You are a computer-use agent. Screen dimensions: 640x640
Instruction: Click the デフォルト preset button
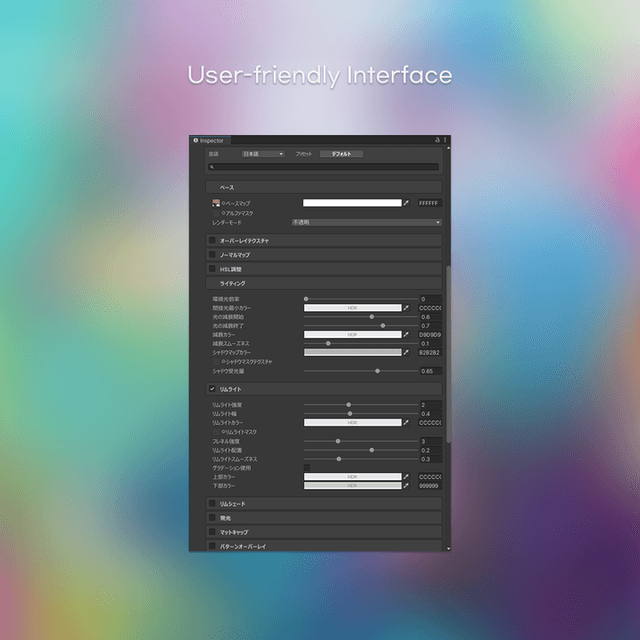point(341,154)
